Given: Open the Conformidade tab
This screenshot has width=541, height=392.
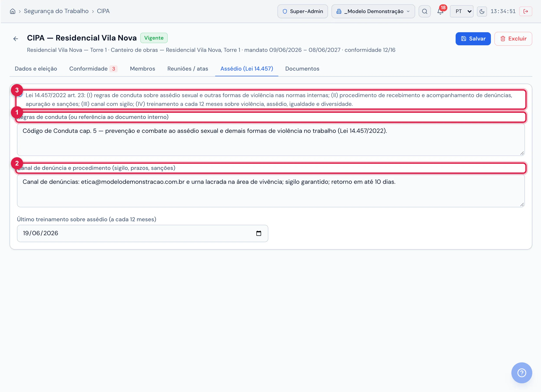Looking at the screenshot, I should 93,69.
